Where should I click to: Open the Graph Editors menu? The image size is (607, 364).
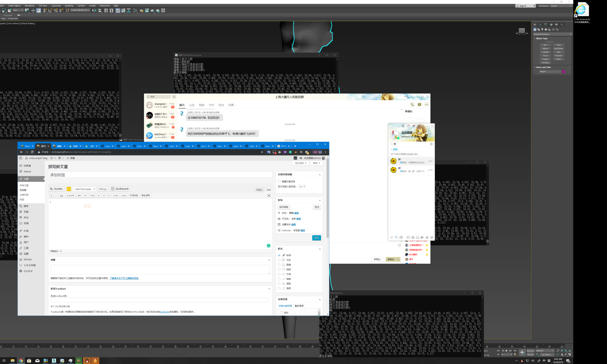pyautogui.click(x=14, y=6)
